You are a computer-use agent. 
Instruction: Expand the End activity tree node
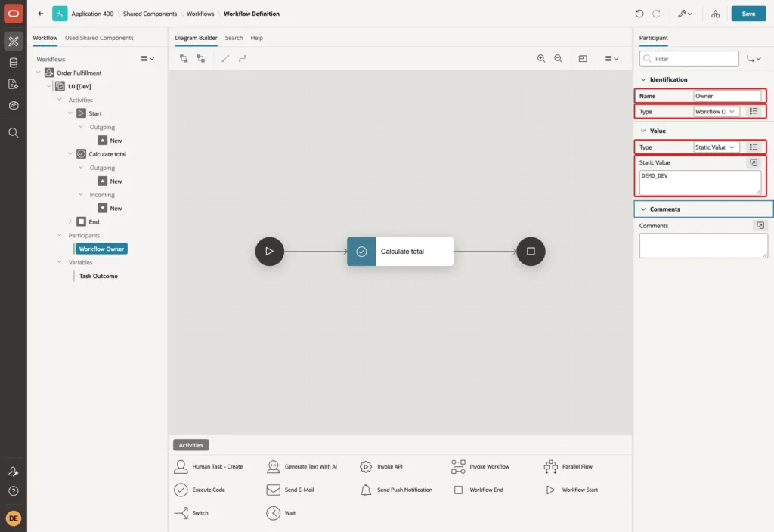click(70, 221)
